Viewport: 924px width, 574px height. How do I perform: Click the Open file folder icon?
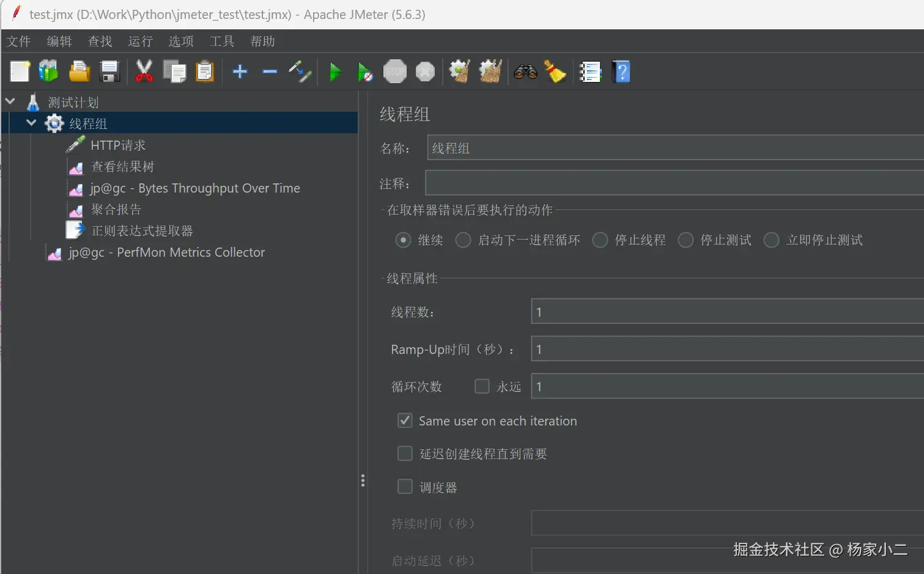tap(79, 72)
